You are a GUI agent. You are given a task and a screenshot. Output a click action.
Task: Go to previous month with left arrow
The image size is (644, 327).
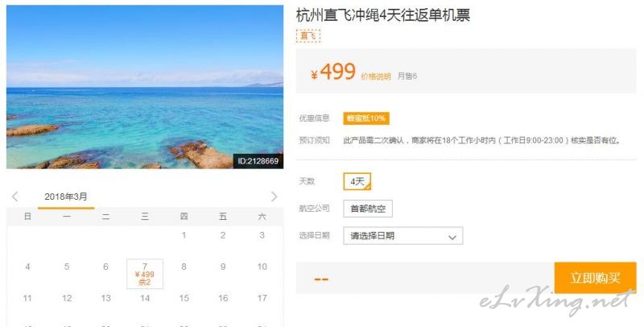(15, 197)
